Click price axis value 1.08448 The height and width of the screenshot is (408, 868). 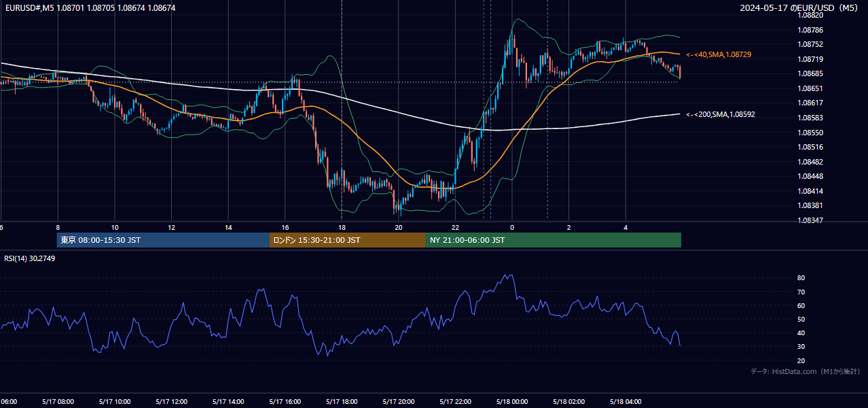point(810,177)
